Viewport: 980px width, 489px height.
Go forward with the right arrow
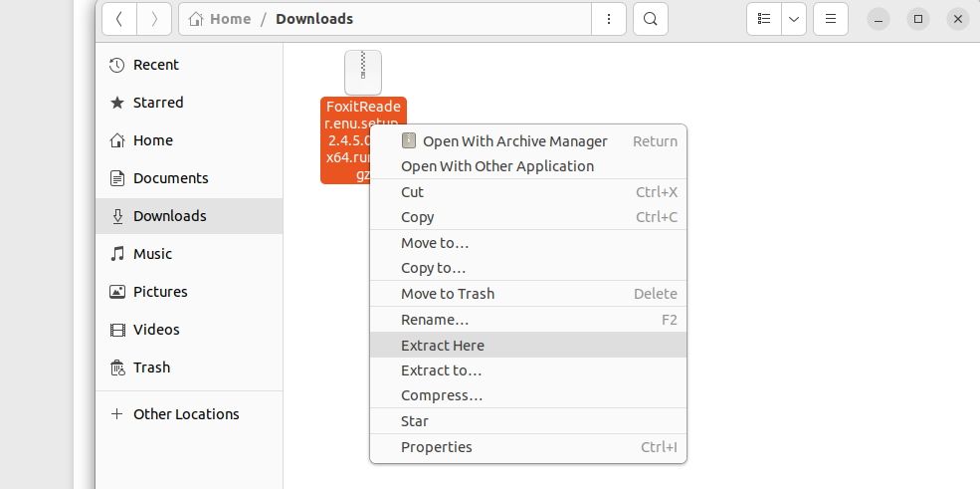[153, 19]
